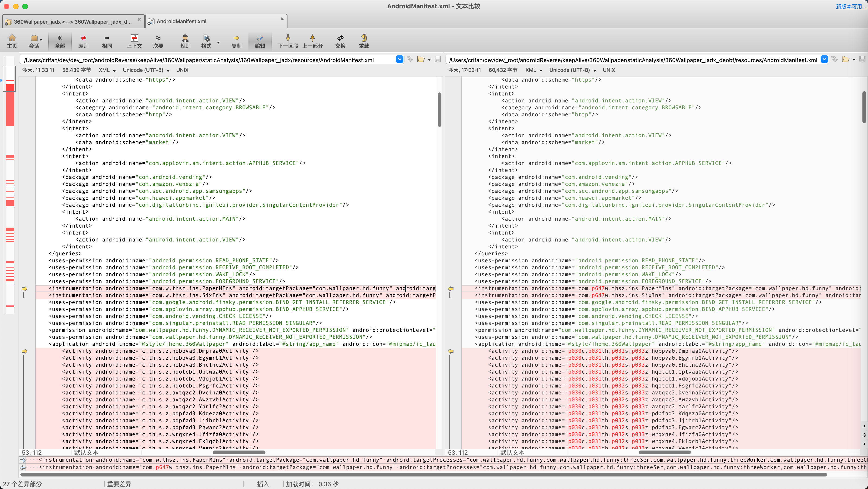The image size is (868, 489).
Task: Toggle 次要 minor differences
Action: tap(158, 41)
